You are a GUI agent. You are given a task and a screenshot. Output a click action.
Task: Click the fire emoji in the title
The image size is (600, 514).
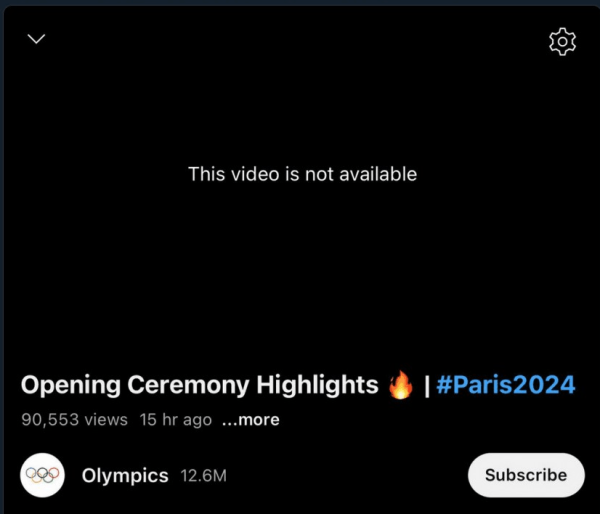click(x=400, y=385)
